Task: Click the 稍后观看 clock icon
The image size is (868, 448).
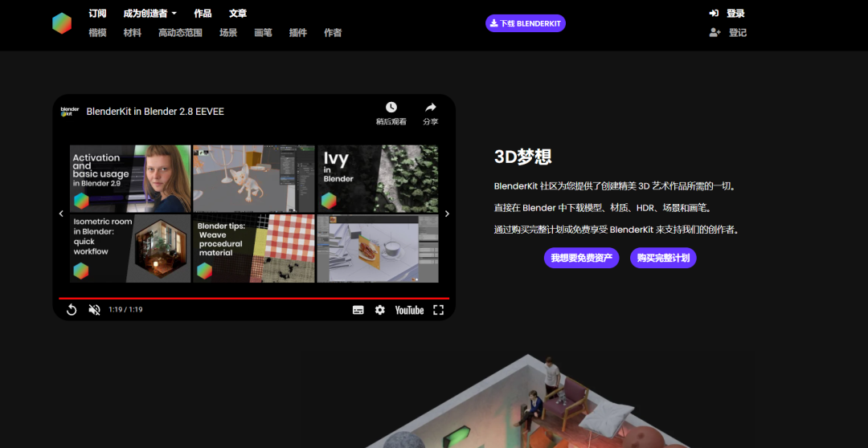Action: coord(391,108)
